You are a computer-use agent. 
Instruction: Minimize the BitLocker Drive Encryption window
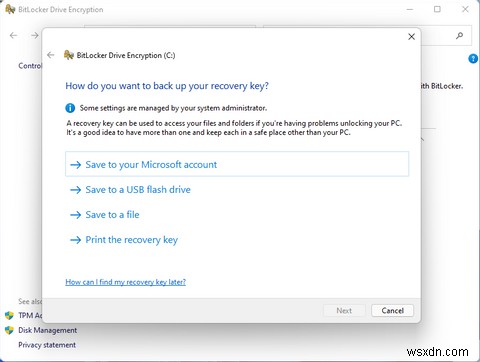[410, 9]
